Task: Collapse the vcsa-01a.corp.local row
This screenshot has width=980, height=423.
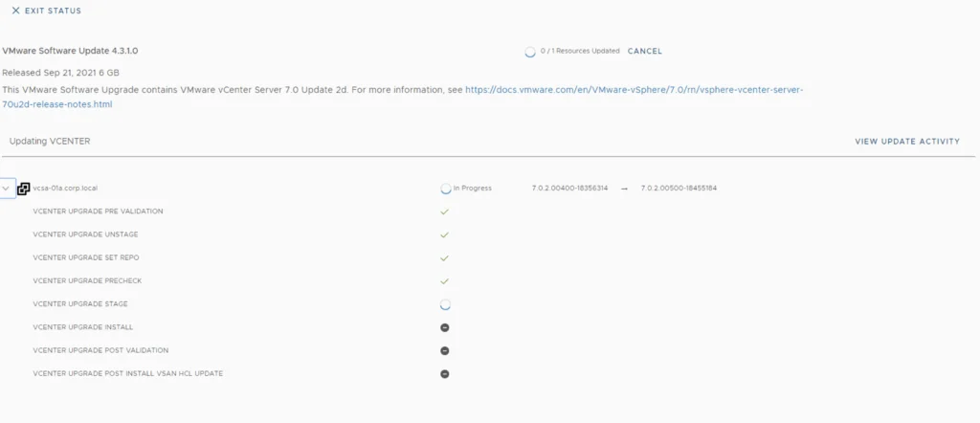Action: [7, 189]
